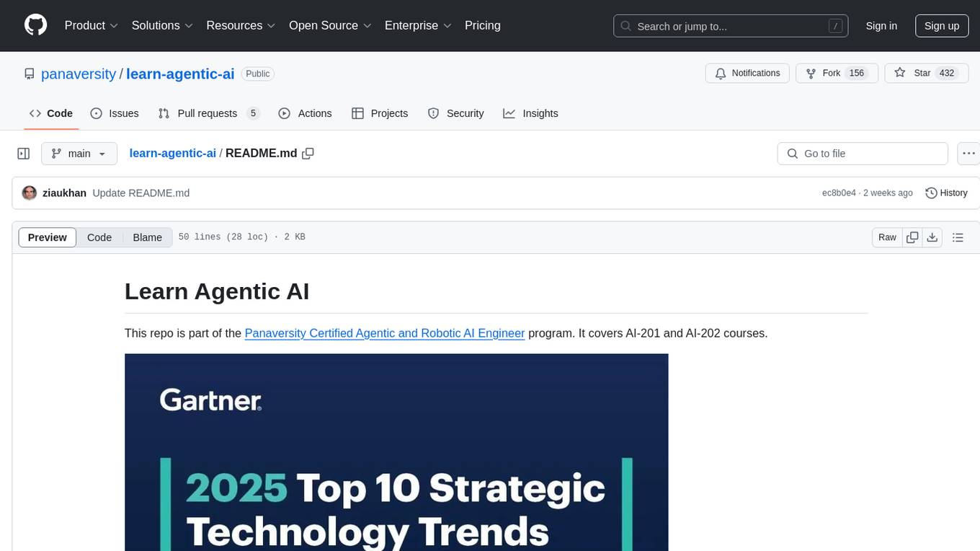Copy the README.md file path
Screen dimensions: 980x551
point(308,154)
